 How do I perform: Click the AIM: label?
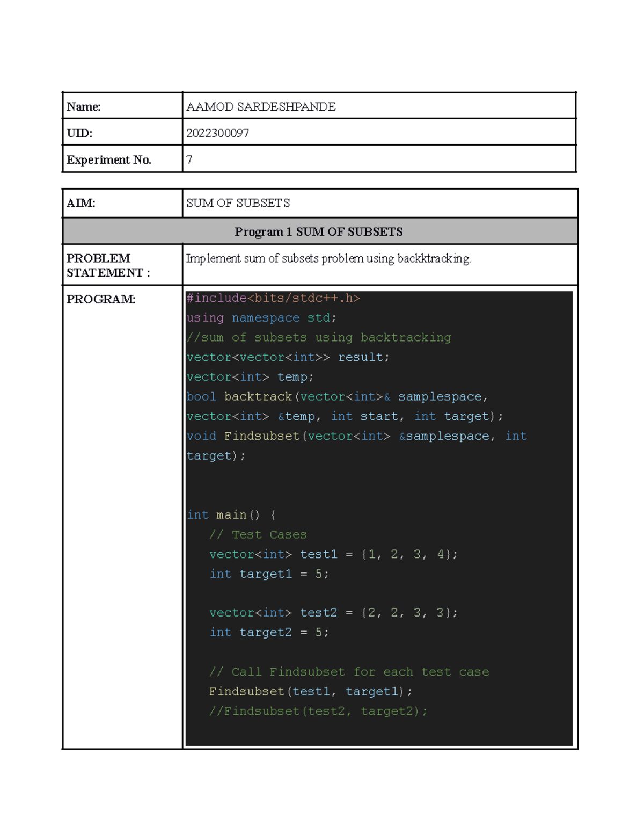pos(81,203)
